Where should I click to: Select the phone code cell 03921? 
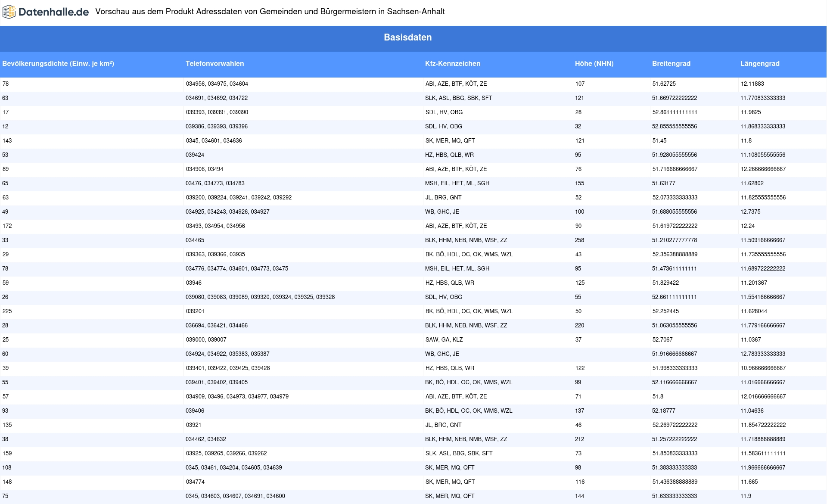tap(193, 425)
